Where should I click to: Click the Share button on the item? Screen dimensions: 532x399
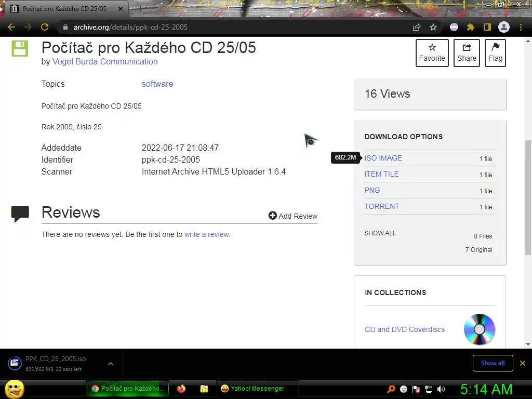point(467,53)
